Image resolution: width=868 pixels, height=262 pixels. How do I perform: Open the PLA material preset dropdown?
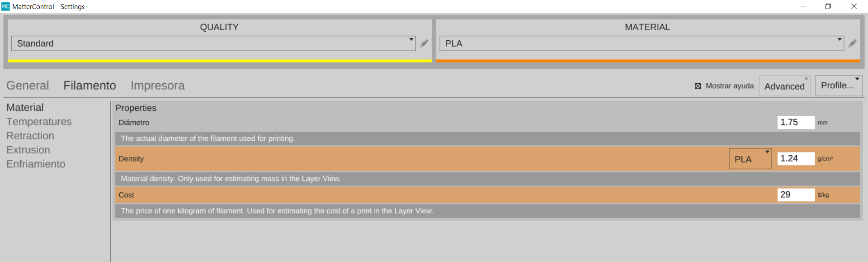tap(641, 43)
